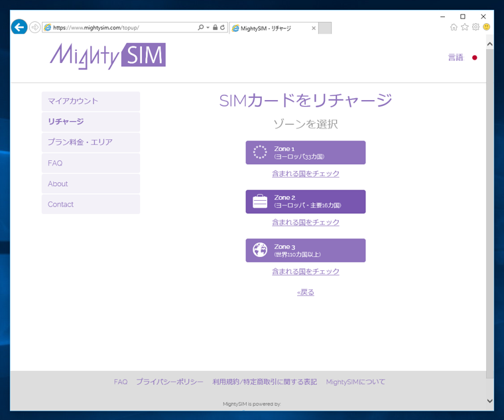Click the SIMカードをリチャージ heading

click(x=306, y=101)
